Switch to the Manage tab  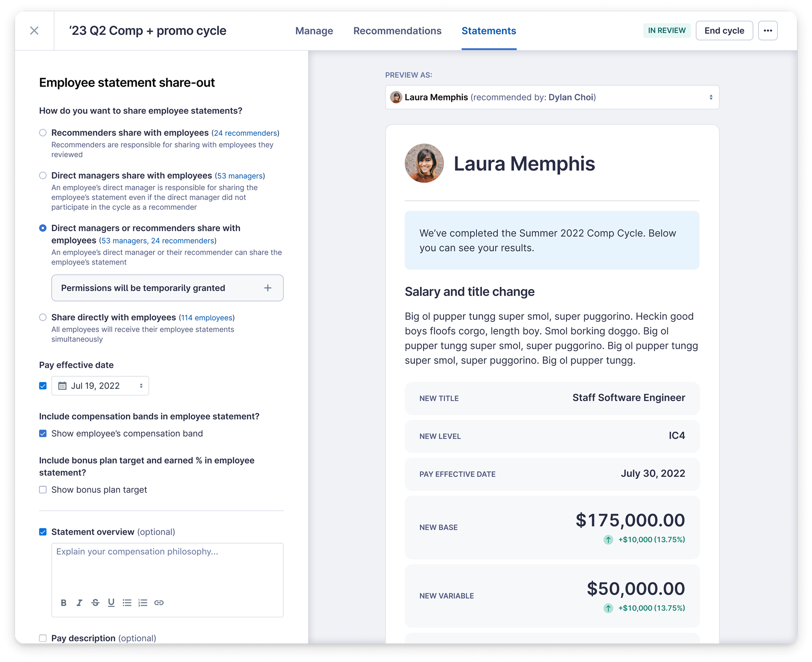pyautogui.click(x=314, y=31)
